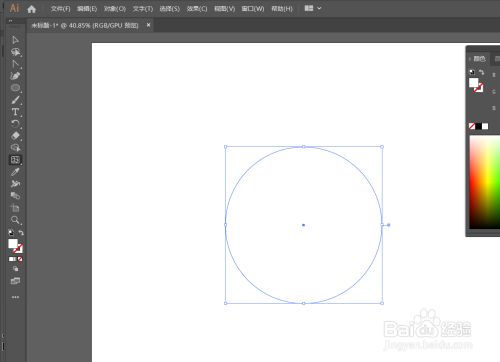The width and height of the screenshot is (500, 362).
Task: Choose the Line Segment tool
Action: pyautogui.click(x=15, y=64)
